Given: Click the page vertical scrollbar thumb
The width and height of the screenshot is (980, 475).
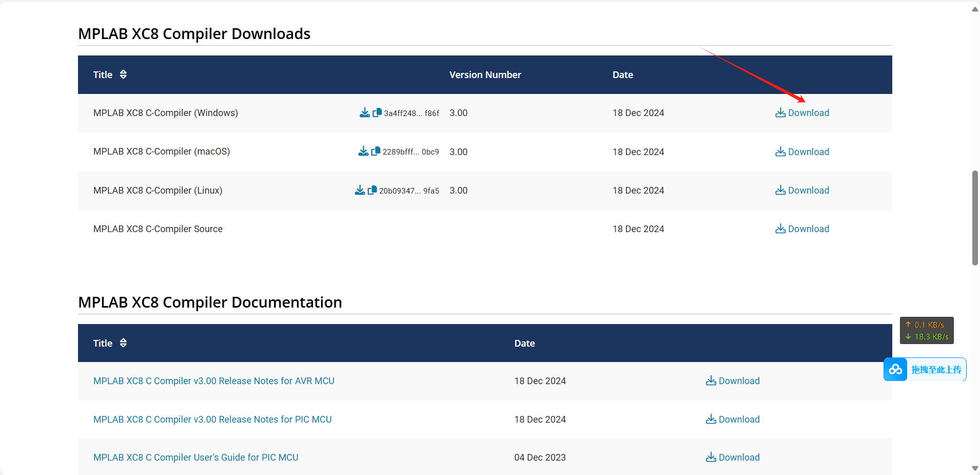Looking at the screenshot, I should (975, 218).
